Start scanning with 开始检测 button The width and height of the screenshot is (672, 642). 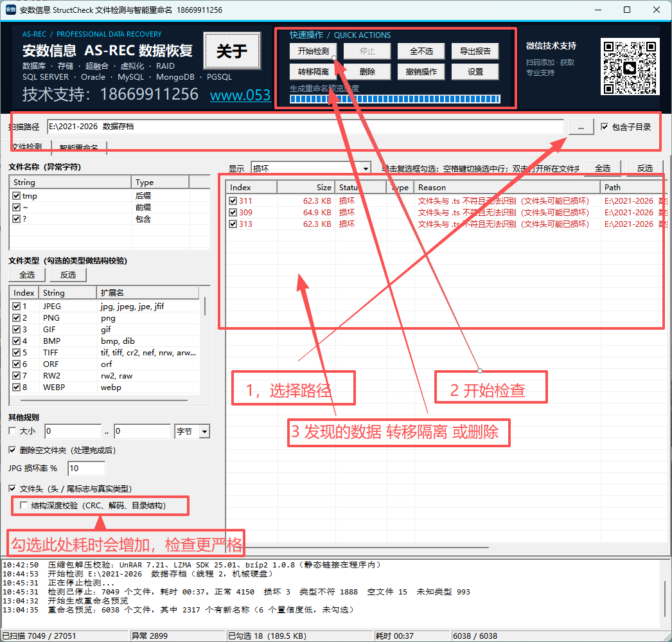314,51
